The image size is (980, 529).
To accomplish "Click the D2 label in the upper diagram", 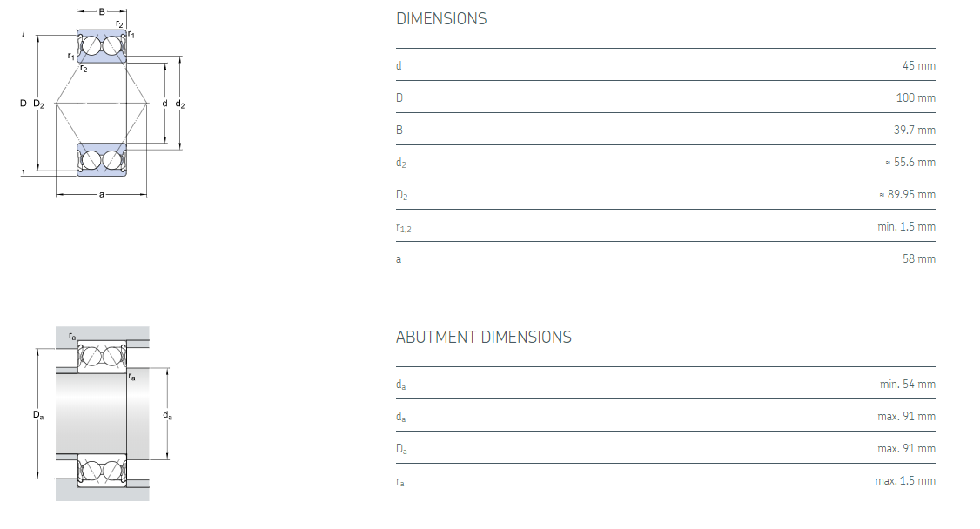I will [x=38, y=104].
